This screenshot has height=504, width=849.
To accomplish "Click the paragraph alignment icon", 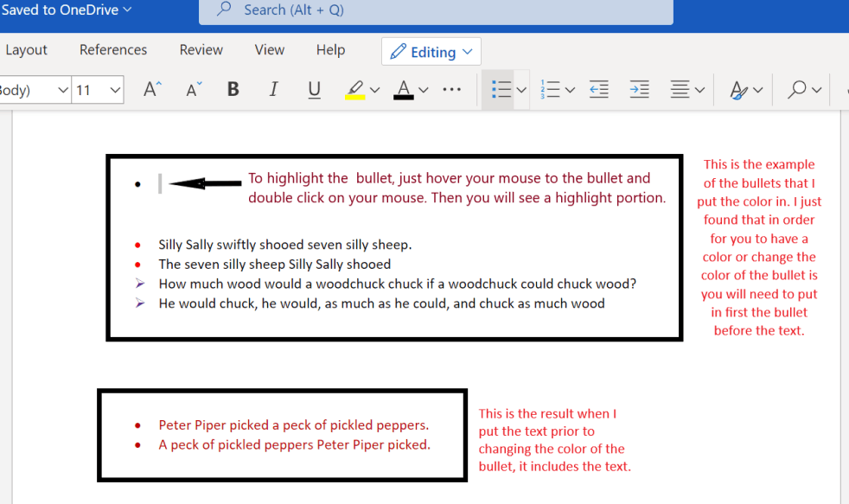I will pos(680,89).
